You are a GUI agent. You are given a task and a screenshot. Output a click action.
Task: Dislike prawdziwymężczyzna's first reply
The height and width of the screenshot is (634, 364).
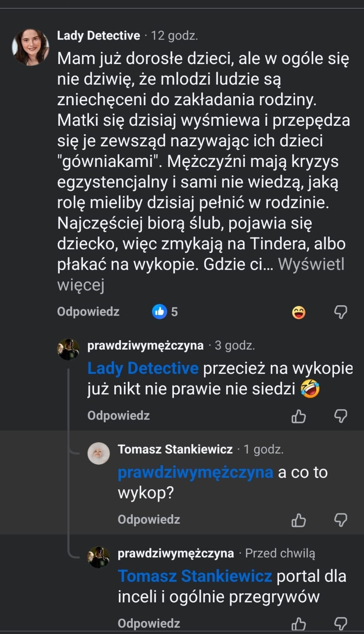coord(340,416)
